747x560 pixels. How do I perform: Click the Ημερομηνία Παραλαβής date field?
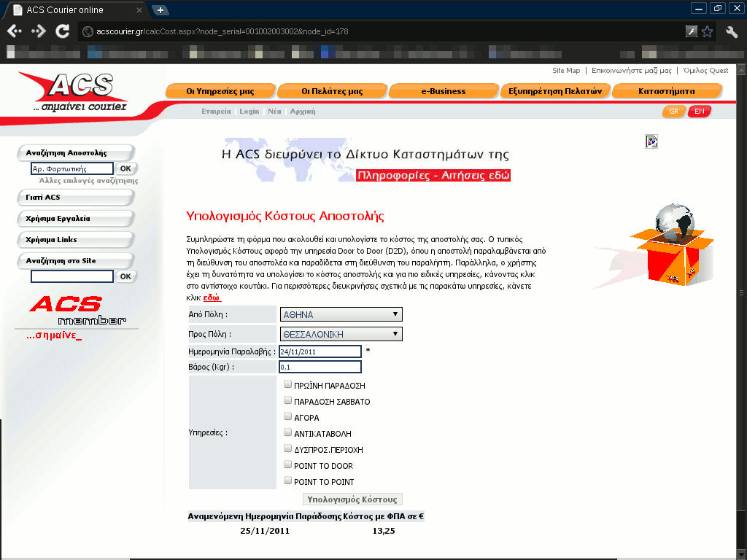click(320, 351)
